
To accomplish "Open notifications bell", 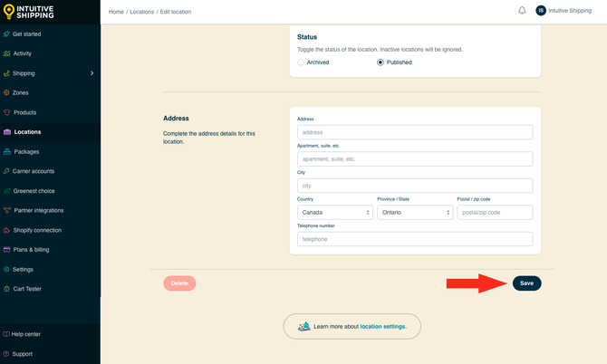I will pos(522,11).
